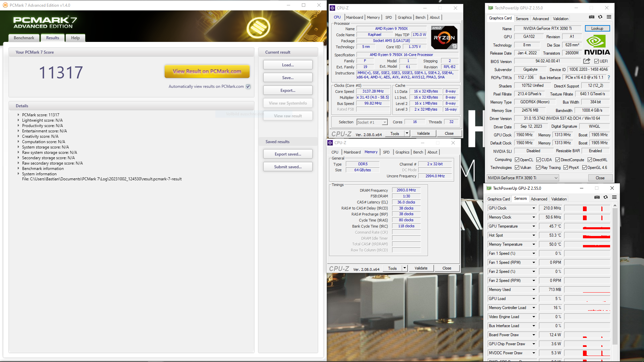Switch to Validation tab in GPU-Z Sensors window
Screen dimensions: 644x362
tap(559, 199)
